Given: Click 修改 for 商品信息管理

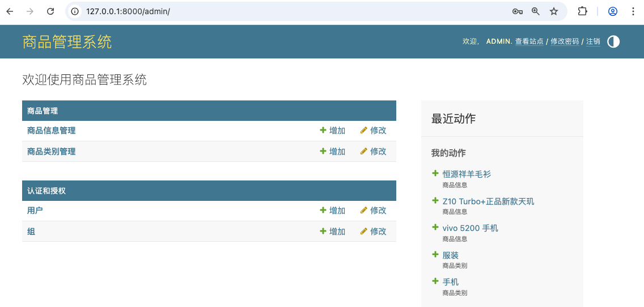Looking at the screenshot, I should pyautogui.click(x=374, y=131).
